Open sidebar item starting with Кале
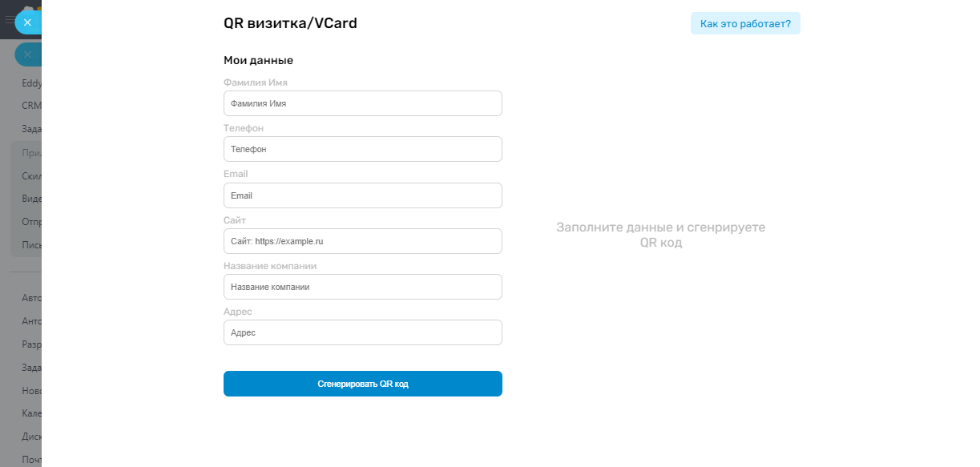Screen dimensions: 980x467 click(x=31, y=414)
